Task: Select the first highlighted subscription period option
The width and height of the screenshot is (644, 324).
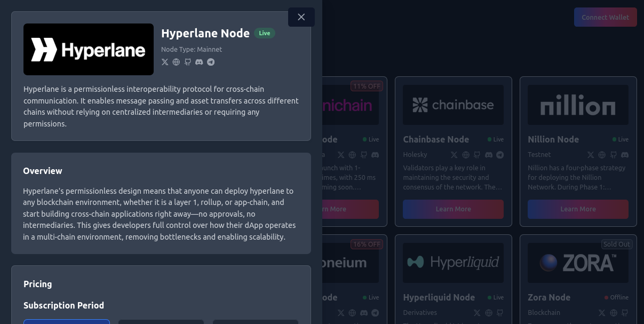Action: point(67,321)
